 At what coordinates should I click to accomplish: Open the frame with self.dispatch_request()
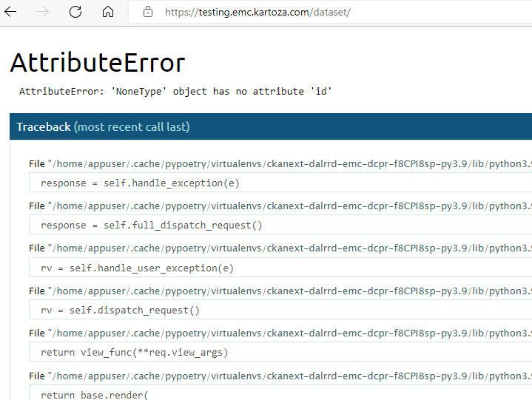[280, 310]
